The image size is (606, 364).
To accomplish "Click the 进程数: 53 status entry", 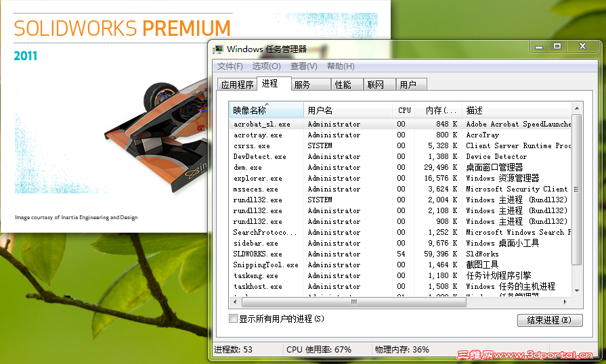I will point(233,349).
